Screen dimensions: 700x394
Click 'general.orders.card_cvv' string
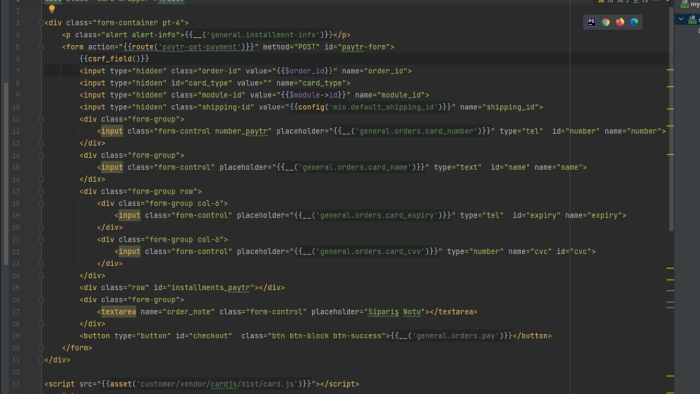[370, 252]
